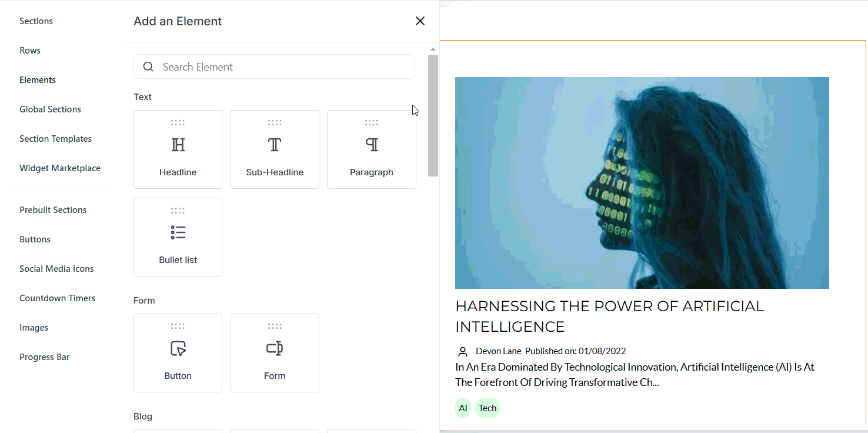The width and height of the screenshot is (868, 433).
Task: Pick the Paragraph element tile
Action: pos(371,149)
